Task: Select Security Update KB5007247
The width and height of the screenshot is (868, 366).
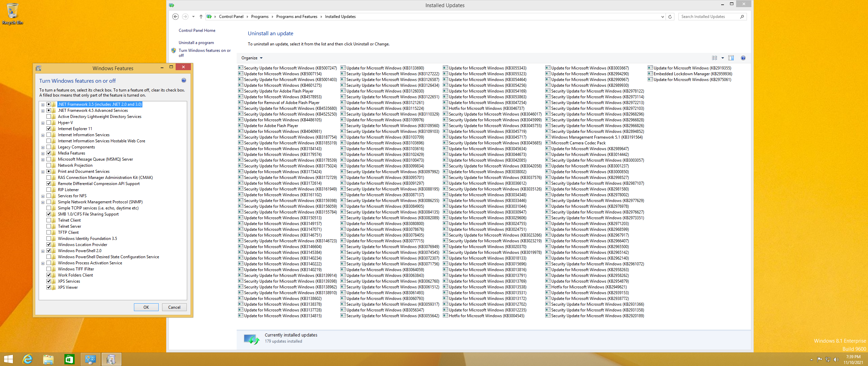Action: pos(288,68)
